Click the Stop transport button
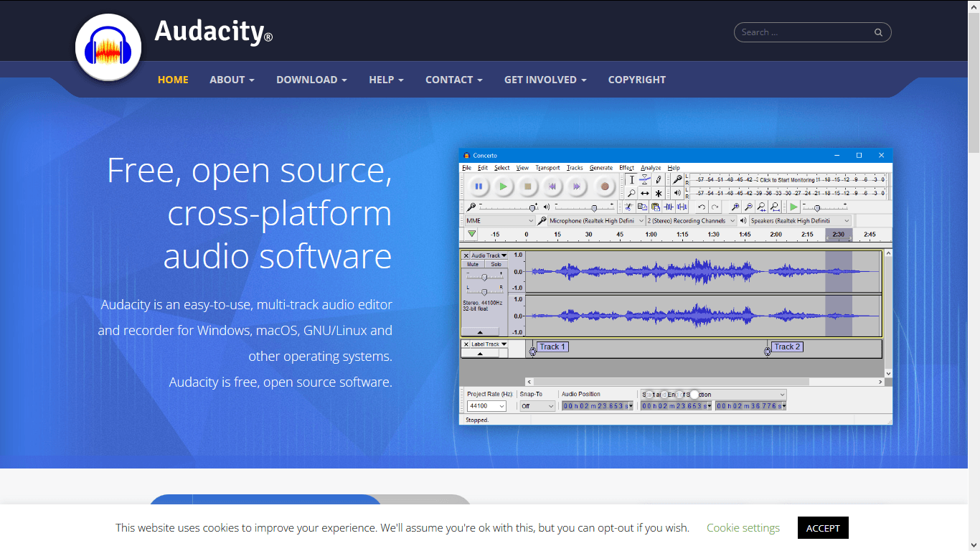 pyautogui.click(x=527, y=187)
